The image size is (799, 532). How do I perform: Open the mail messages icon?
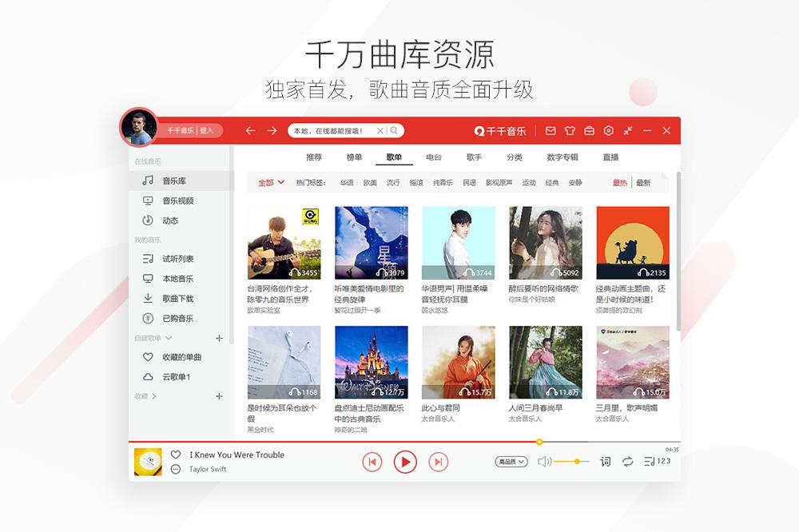(x=551, y=131)
